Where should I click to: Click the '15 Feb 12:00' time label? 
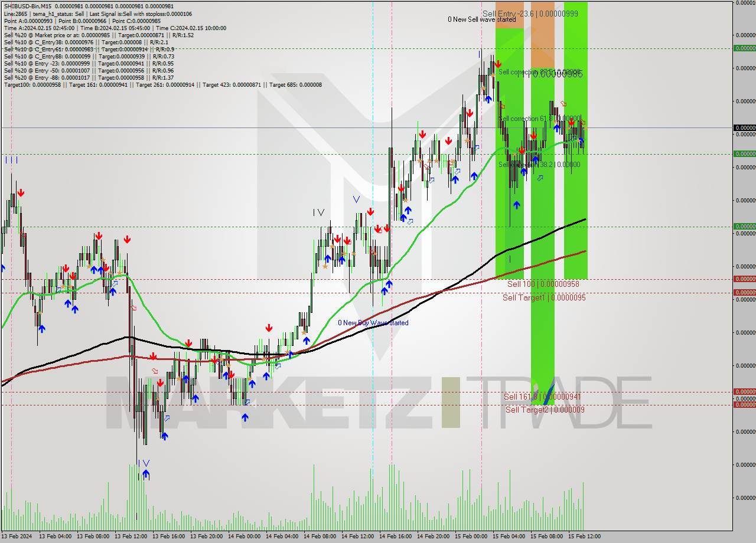[584, 537]
